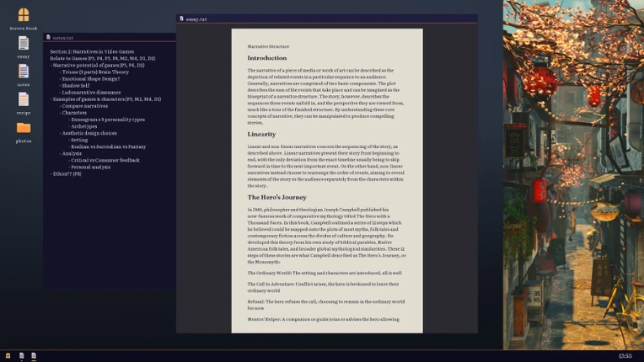Screen dimensions: 644x362
Task: Click the taskbar clock showing 13:55
Action: tap(625, 356)
